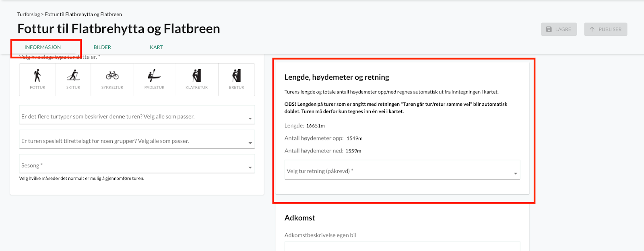Click the upward arrow icon on PUBLISER
This screenshot has width=644, height=251.
pos(592,29)
